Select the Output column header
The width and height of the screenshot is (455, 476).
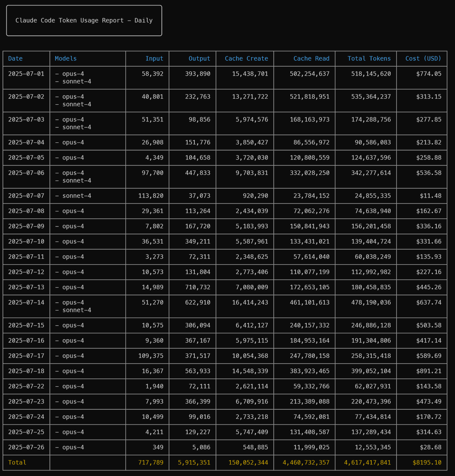pos(200,59)
